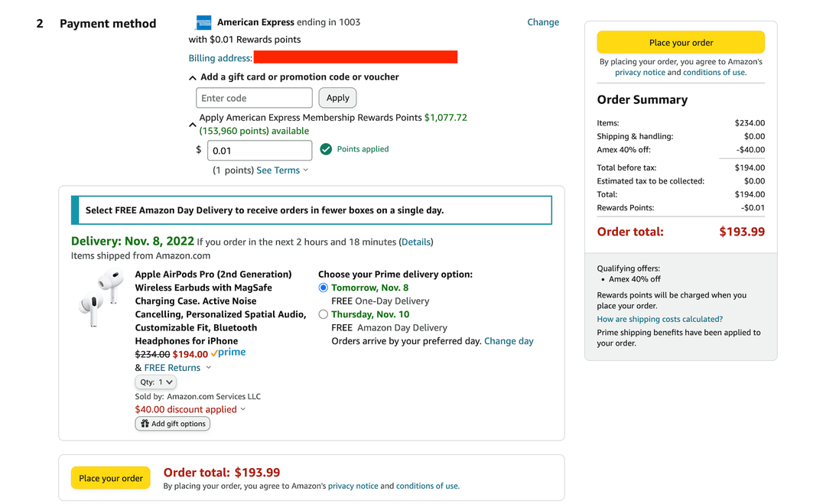Expand the $40.00 discount applied details
Image resolution: width=826 pixels, height=504 pixels.
(x=242, y=409)
